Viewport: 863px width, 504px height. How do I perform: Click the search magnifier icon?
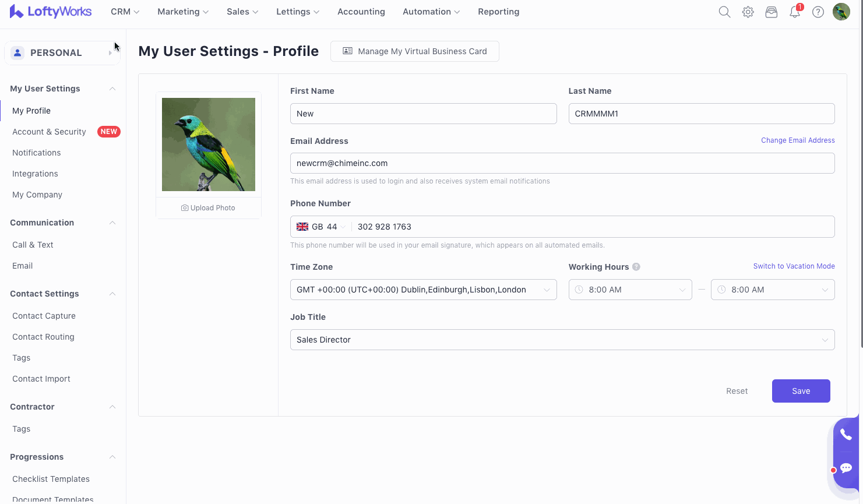click(x=724, y=12)
